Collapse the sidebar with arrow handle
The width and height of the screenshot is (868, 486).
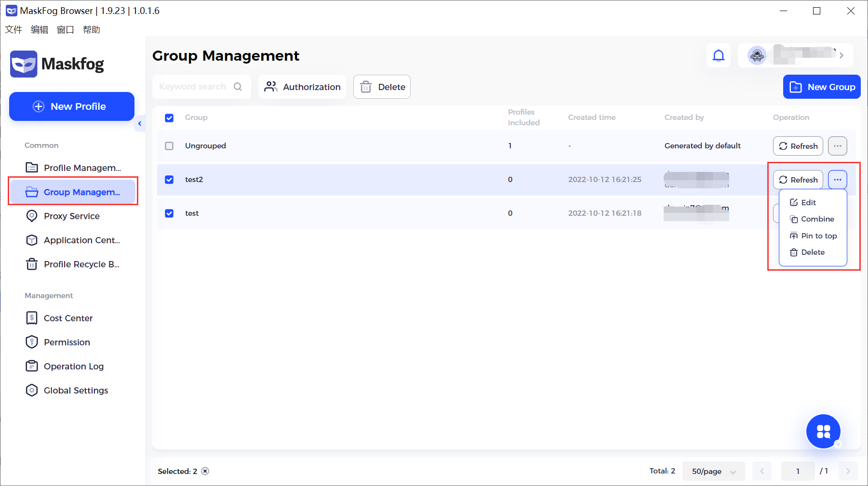pyautogui.click(x=140, y=124)
